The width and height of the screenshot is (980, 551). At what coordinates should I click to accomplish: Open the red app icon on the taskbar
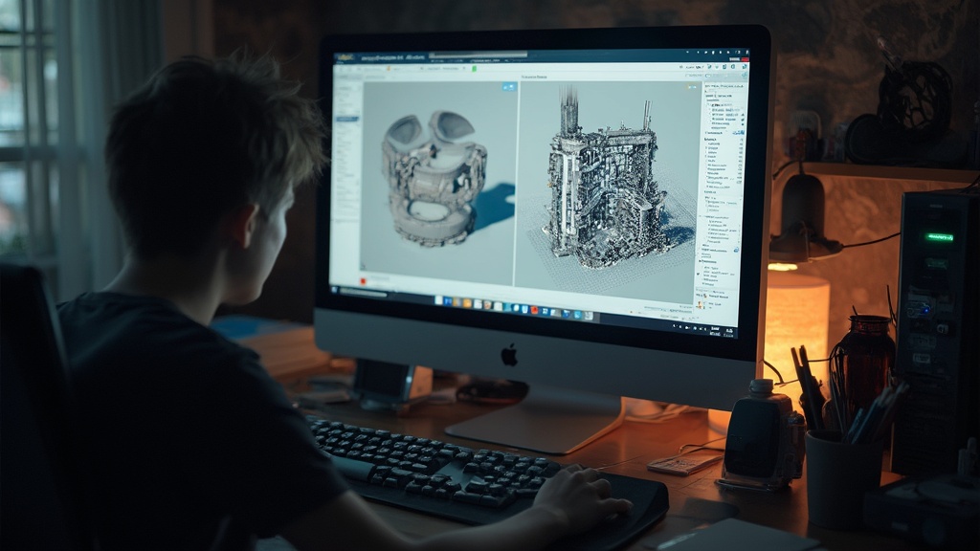click(534, 310)
